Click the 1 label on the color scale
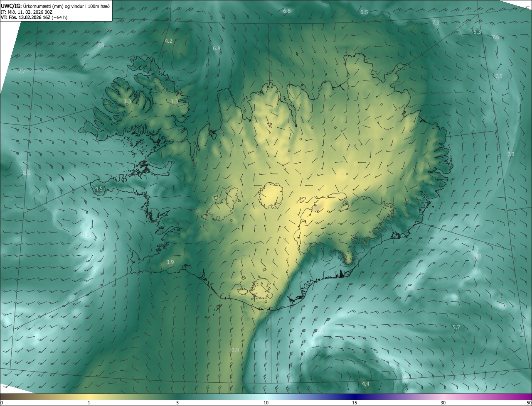The width and height of the screenshot is (532, 406). click(x=89, y=403)
